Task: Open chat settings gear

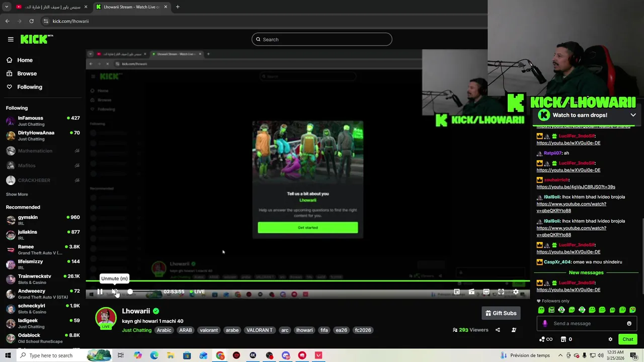Action: [610, 339]
